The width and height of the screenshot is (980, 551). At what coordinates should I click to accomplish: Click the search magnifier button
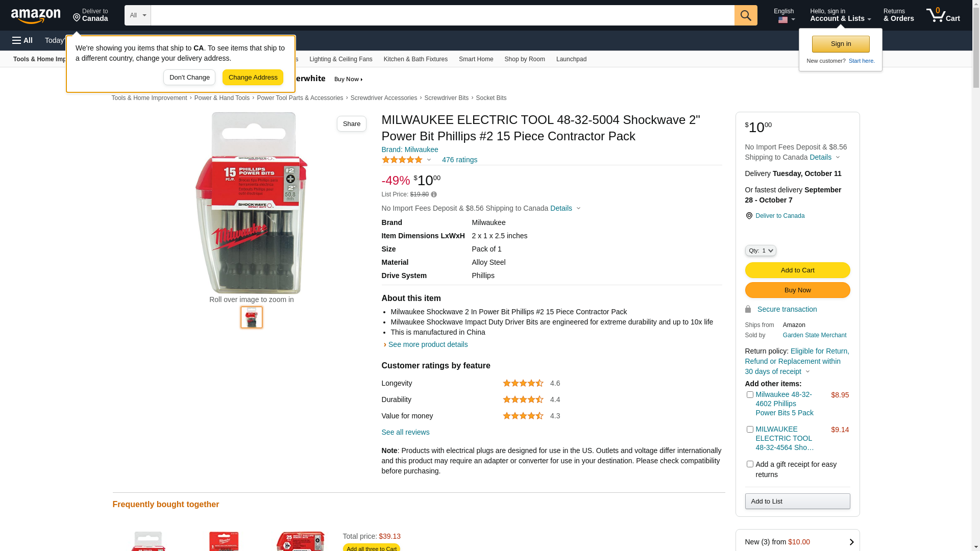(746, 15)
